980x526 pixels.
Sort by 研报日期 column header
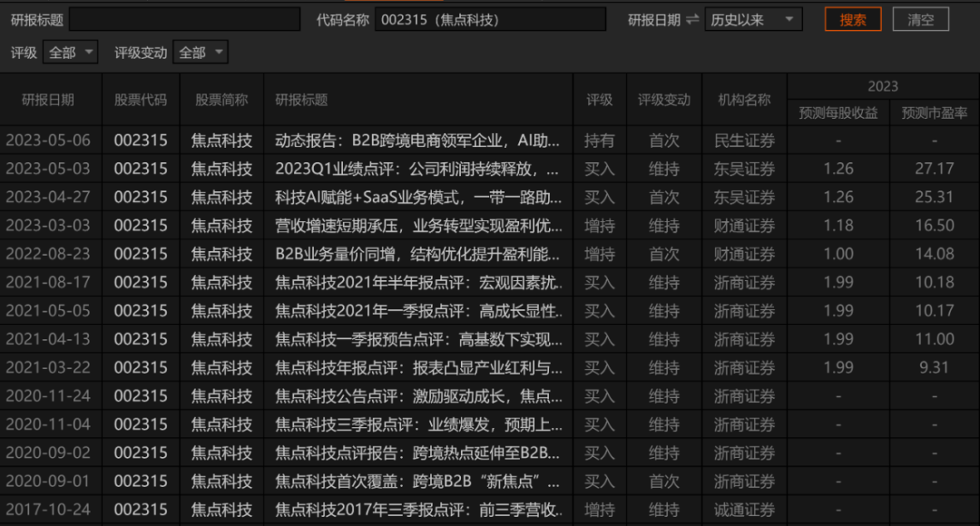(x=48, y=100)
